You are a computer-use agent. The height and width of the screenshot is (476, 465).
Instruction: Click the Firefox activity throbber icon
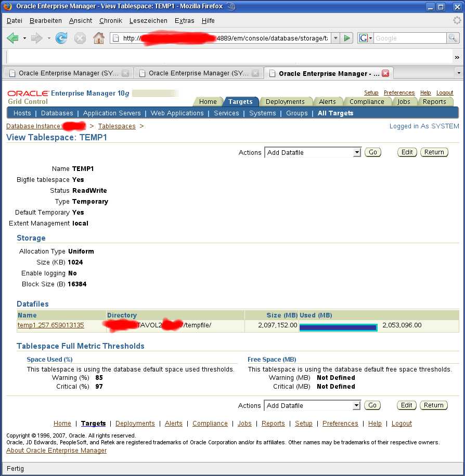457,20
